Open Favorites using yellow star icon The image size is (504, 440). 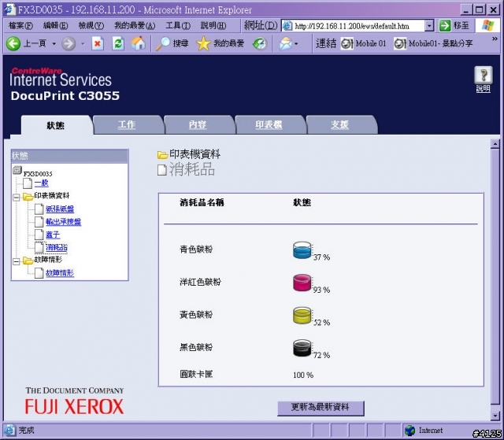click(x=203, y=43)
